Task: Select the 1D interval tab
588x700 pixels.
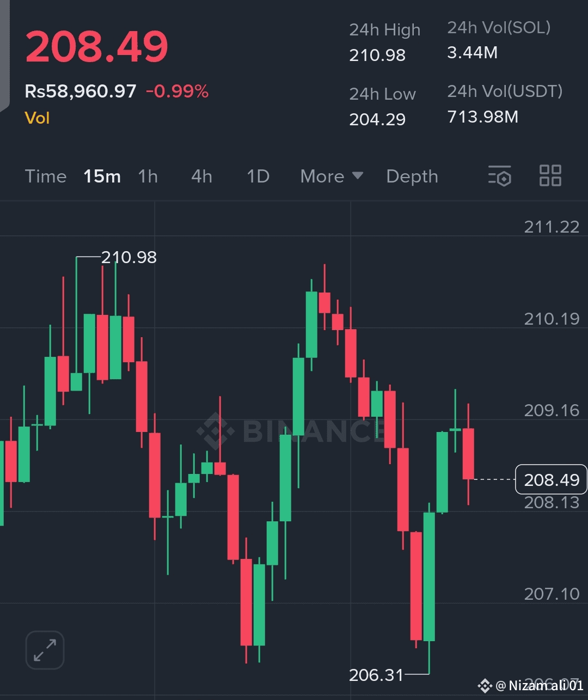Action: (x=258, y=176)
